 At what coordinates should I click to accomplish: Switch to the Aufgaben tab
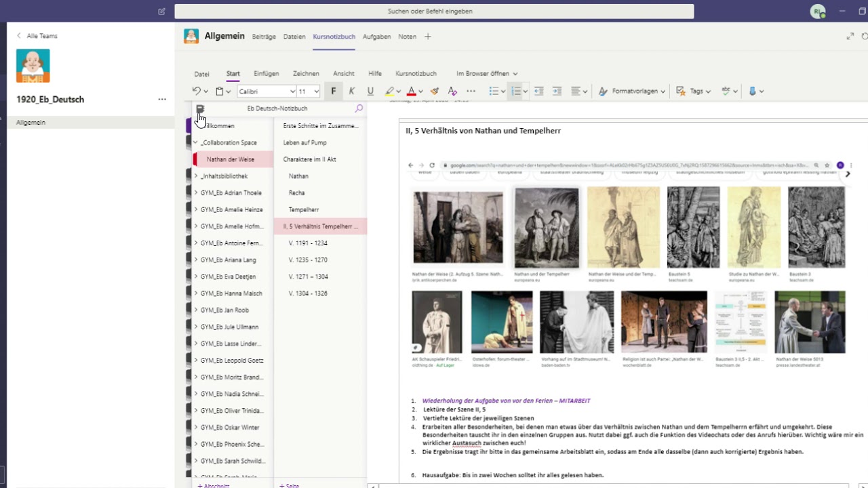[x=376, y=37]
